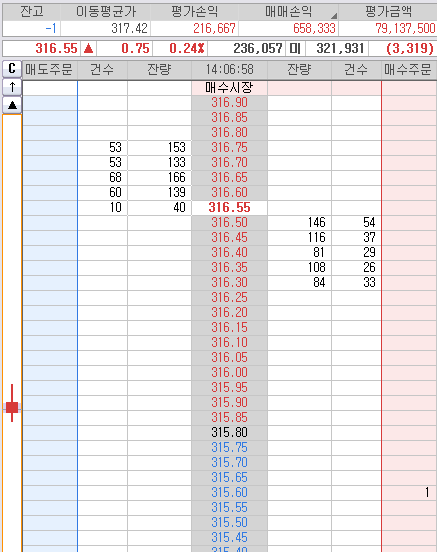Click bid quantity 116 at 316.45
Viewport: 437px width, 552px height.
(x=317, y=238)
